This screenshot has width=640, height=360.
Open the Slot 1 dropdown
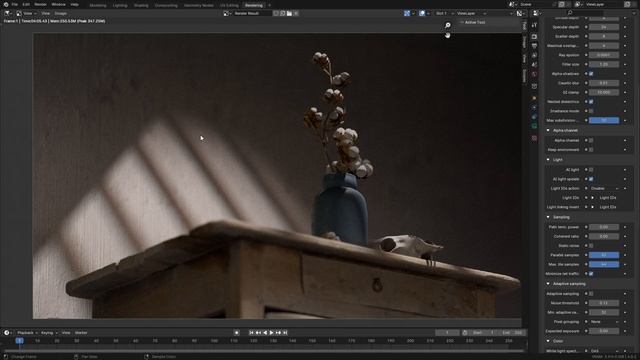click(x=444, y=13)
